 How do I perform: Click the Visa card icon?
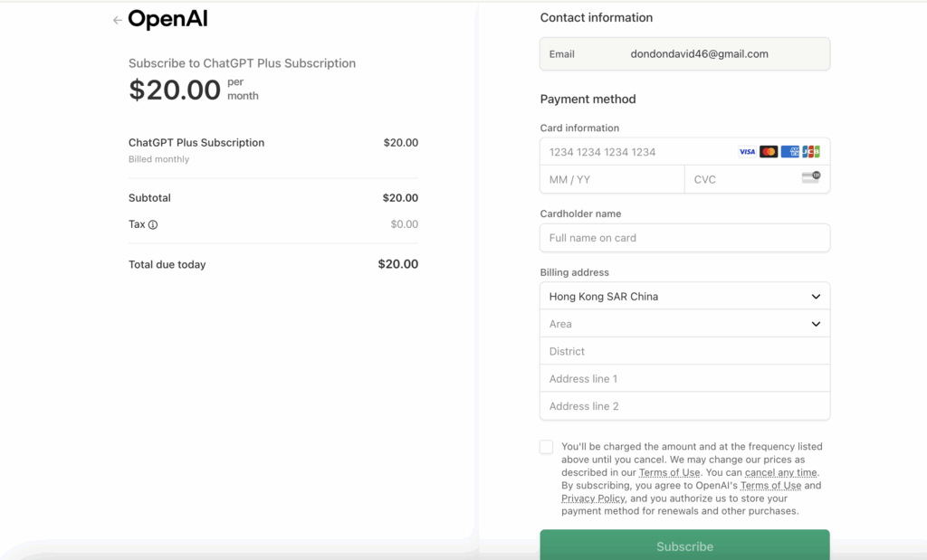click(x=747, y=152)
